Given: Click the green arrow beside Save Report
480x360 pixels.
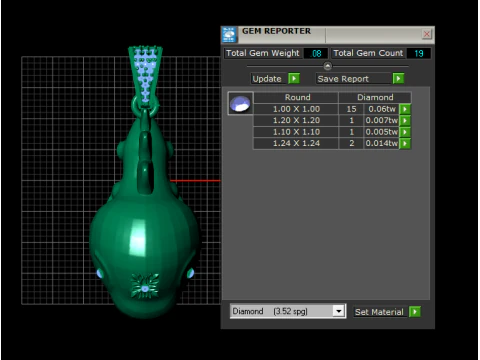Looking at the screenshot, I should tap(398, 79).
